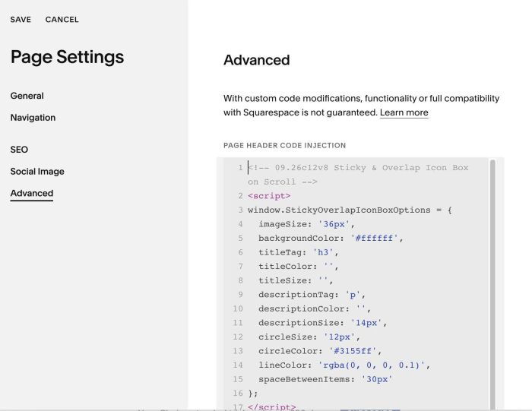Screen dimensions: 532x411
Task: Open the Learn more link
Action: 404,112
